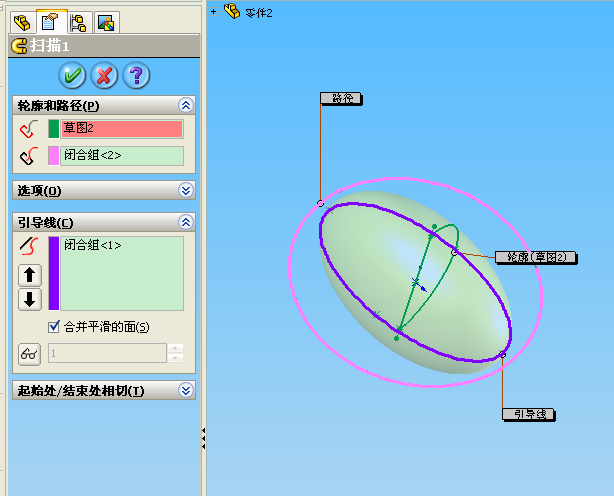Click the 轮廓(草图2) callout label
This screenshot has height=496, width=614.
point(536,257)
